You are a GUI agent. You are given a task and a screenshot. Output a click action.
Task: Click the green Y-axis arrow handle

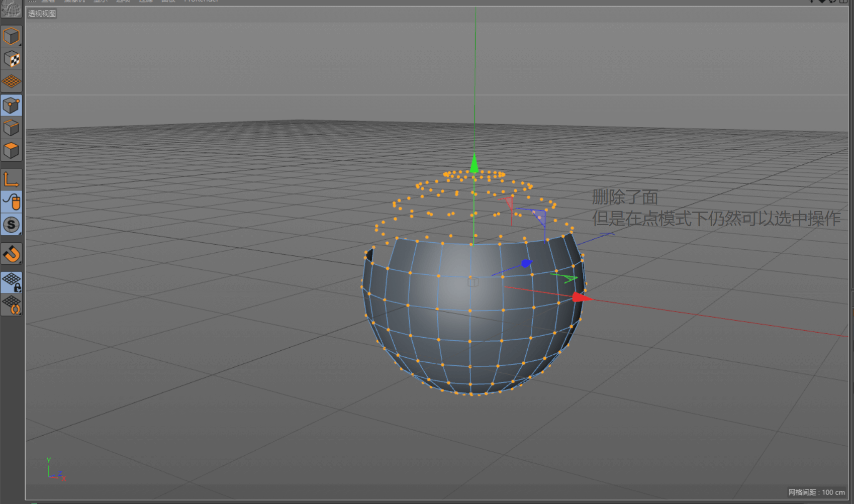[474, 164]
